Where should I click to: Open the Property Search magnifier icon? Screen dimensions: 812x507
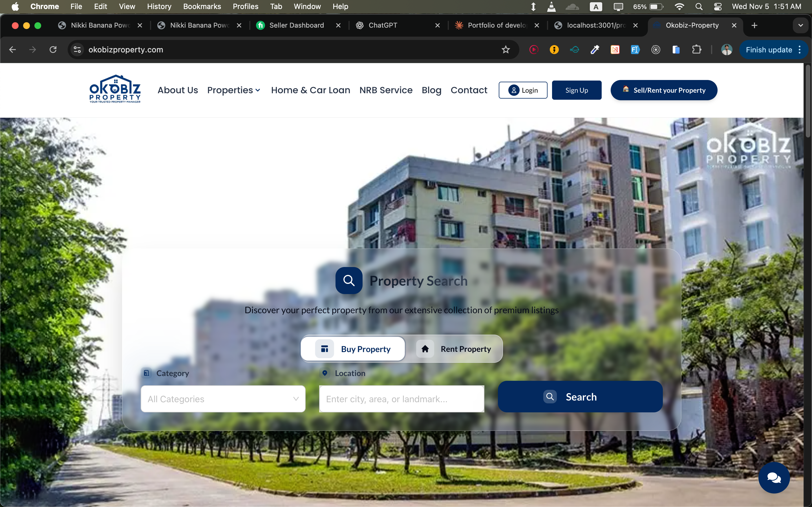348,280
